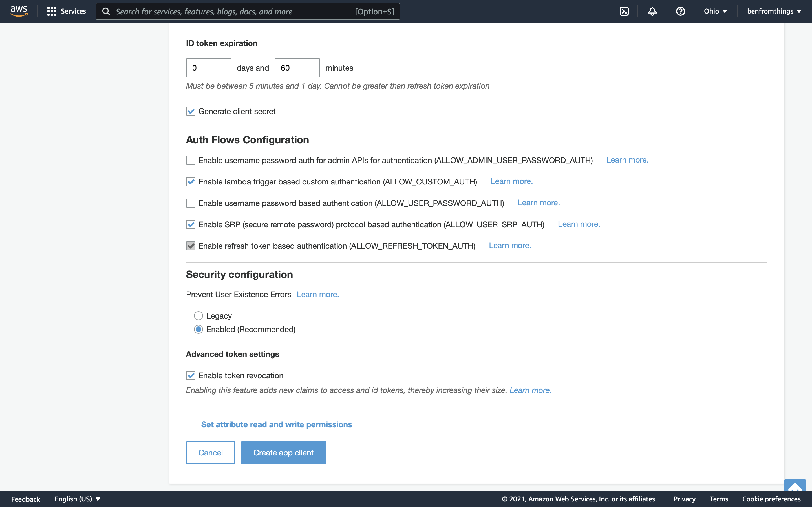
Task: Open the notifications bell
Action: coord(652,11)
